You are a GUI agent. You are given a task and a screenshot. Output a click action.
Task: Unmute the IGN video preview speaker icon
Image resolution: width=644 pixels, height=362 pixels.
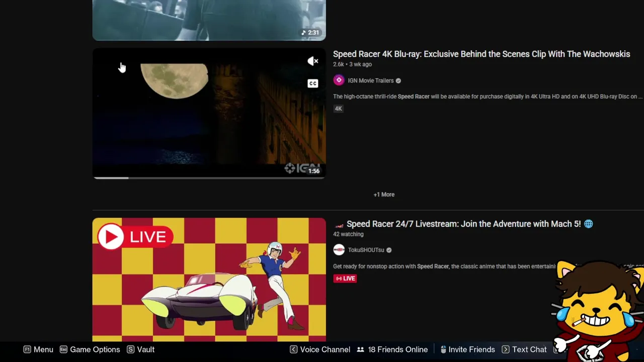(313, 61)
